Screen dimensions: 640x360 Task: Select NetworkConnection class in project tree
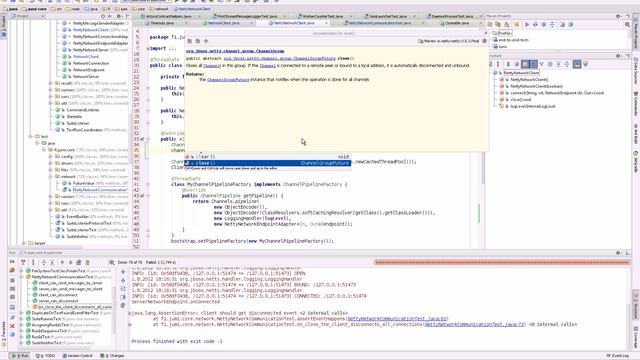(x=91, y=63)
